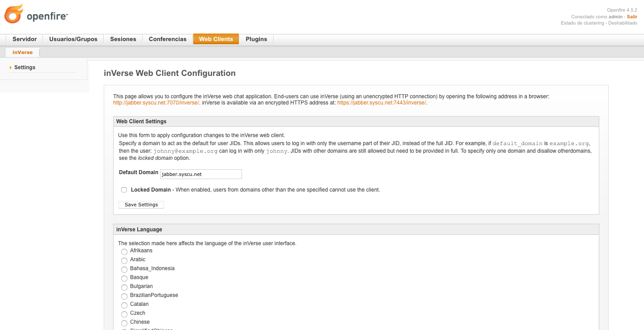The height and width of the screenshot is (330, 644).
Task: Click the inVerse Web Client Configuration heading
Action: [x=169, y=73]
